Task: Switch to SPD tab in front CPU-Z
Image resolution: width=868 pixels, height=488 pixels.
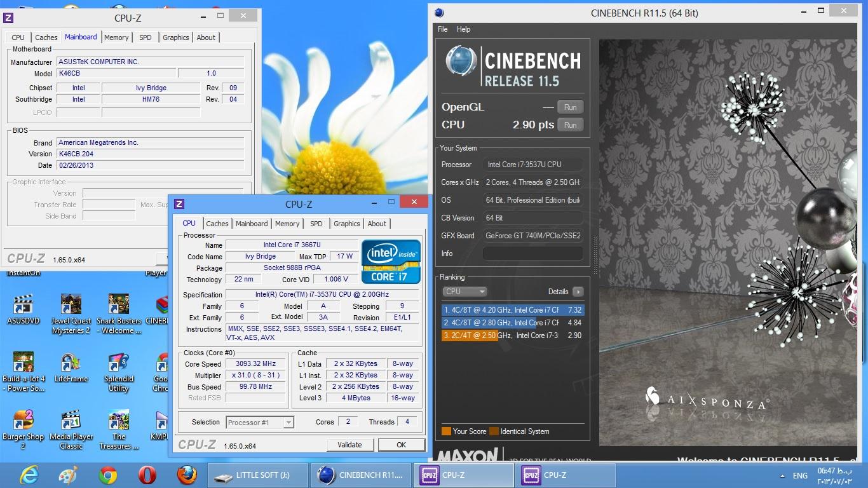Action: click(316, 224)
